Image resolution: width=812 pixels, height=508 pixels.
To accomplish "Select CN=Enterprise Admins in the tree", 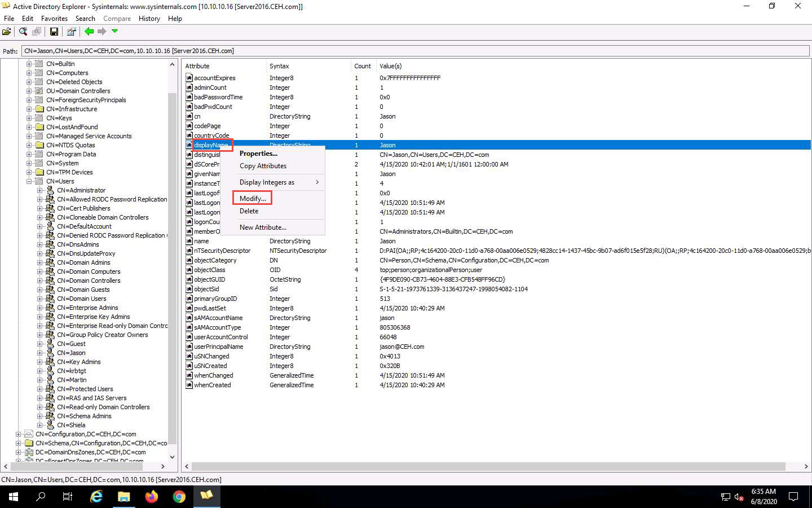I will (87, 308).
